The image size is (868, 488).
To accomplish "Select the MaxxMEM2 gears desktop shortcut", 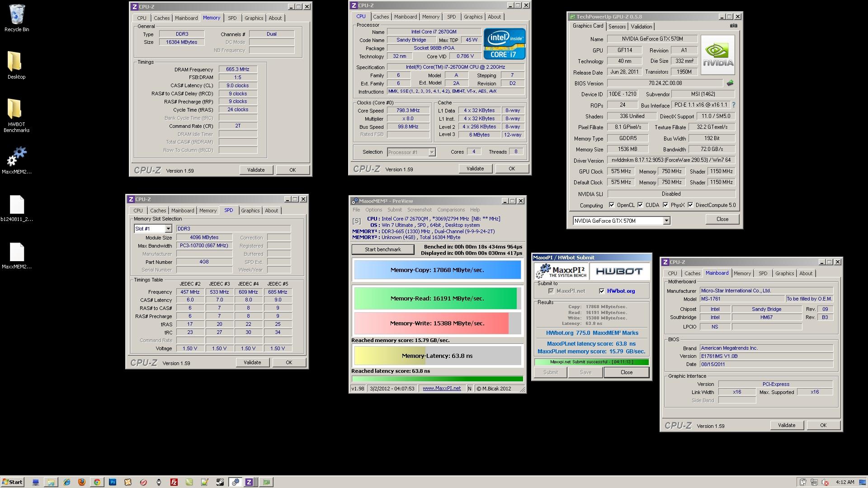I will (17, 160).
